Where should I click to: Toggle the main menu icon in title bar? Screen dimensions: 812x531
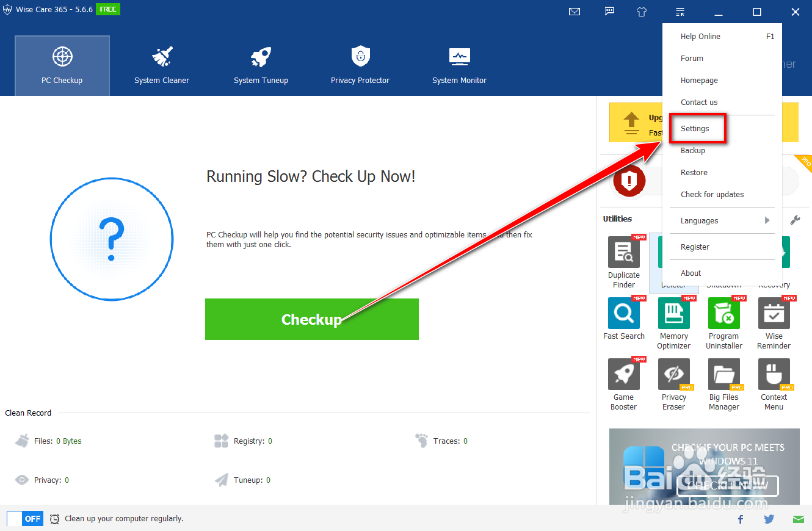tap(680, 12)
